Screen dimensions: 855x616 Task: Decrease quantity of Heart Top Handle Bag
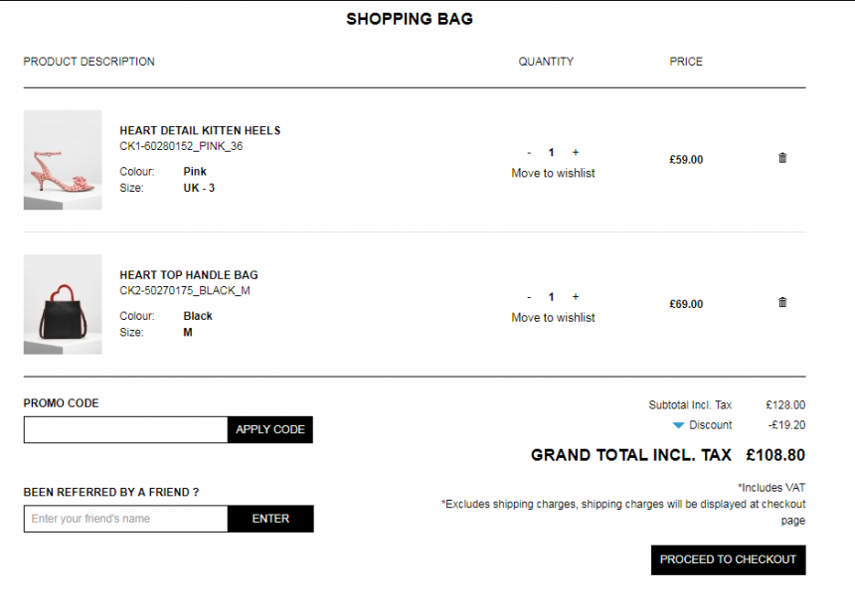pos(529,297)
